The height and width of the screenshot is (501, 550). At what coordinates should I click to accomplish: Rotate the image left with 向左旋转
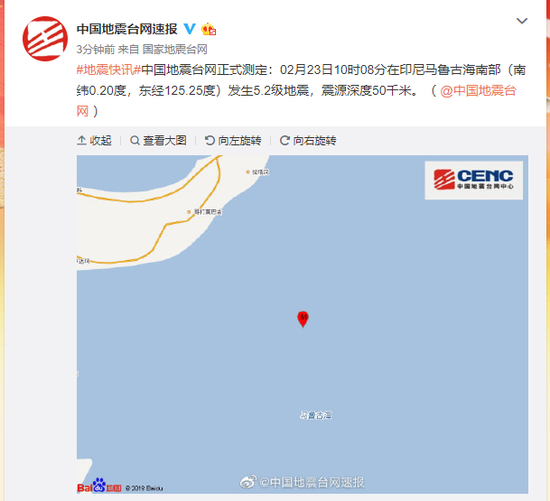click(x=233, y=141)
